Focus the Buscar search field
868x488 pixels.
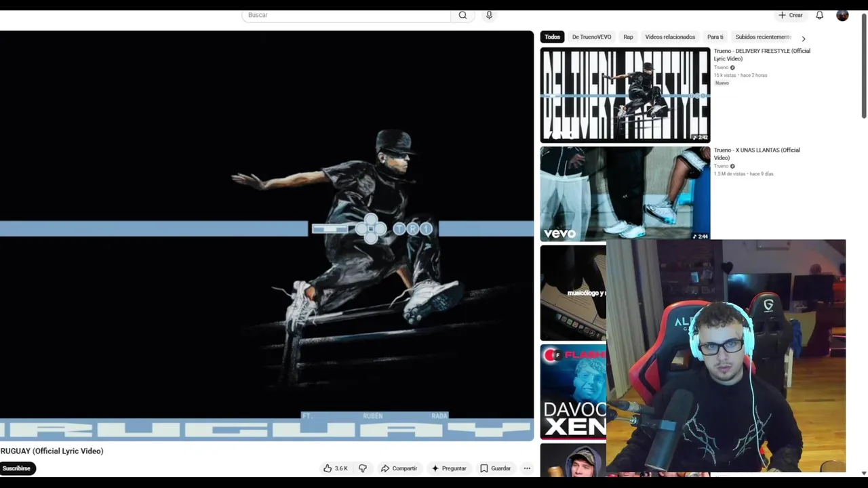(346, 15)
